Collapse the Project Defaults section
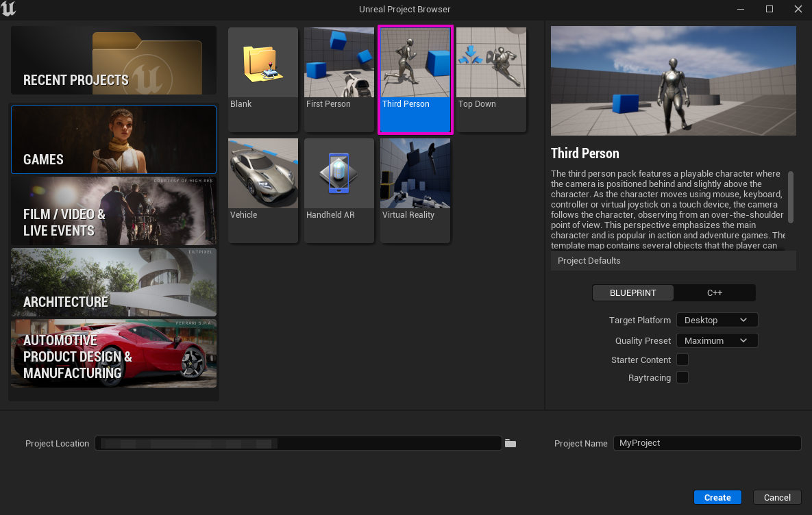The width and height of the screenshot is (812, 515). [x=673, y=261]
